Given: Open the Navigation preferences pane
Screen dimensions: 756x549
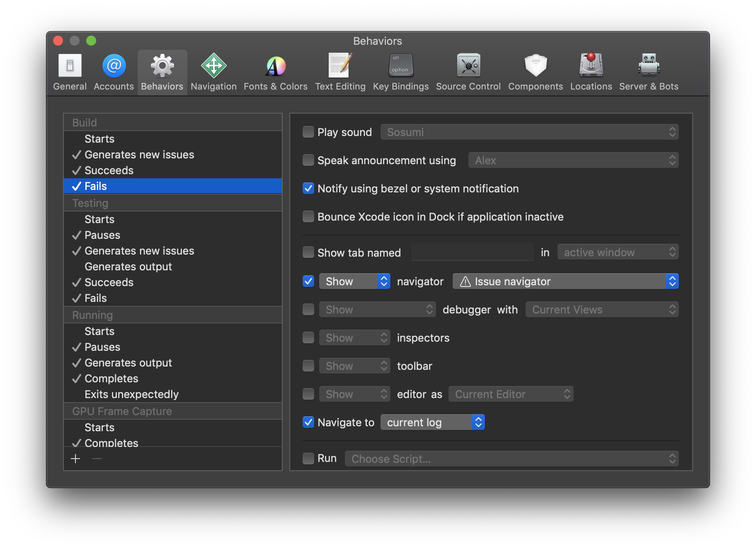Looking at the screenshot, I should [213, 71].
